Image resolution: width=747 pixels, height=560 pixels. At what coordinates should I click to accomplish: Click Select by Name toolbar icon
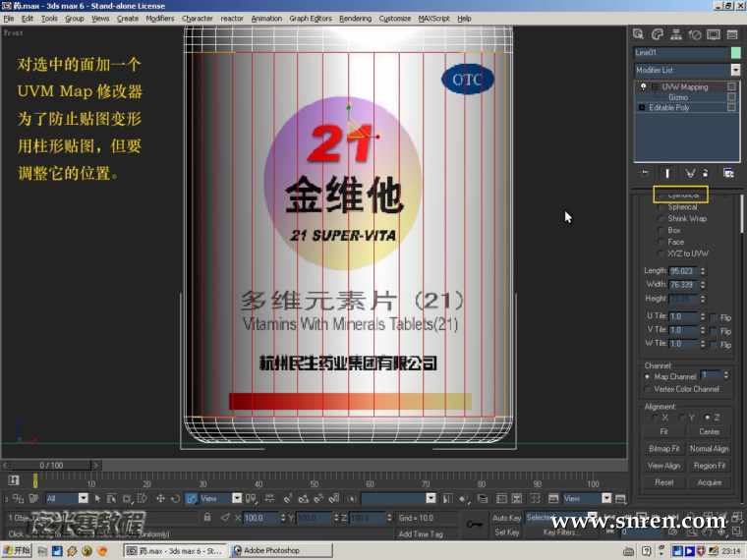[111, 498]
